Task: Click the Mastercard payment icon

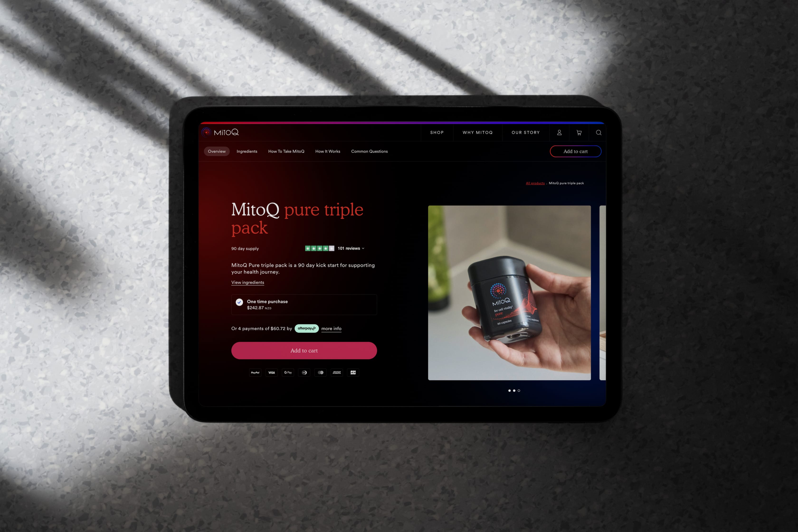Action: click(321, 372)
